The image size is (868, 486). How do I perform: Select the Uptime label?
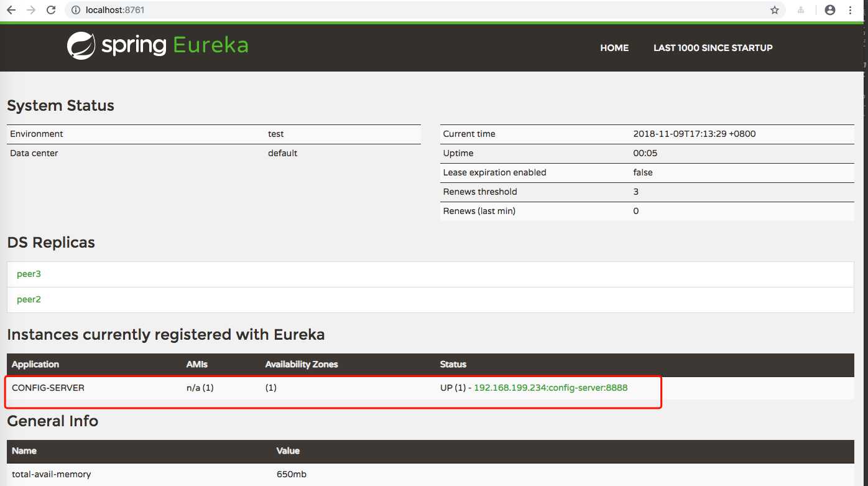[458, 153]
